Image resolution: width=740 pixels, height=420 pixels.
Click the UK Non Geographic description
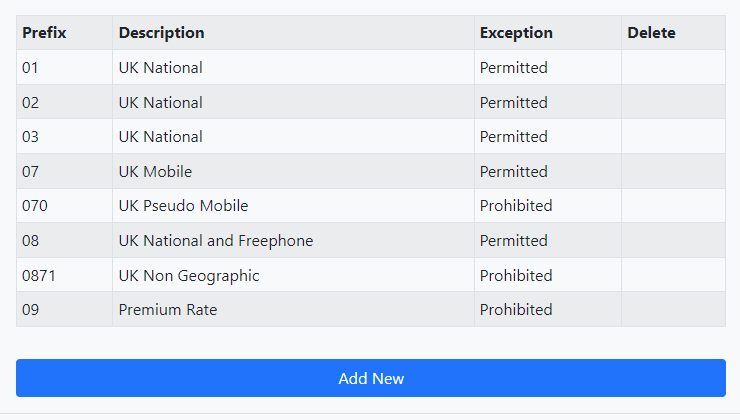point(189,276)
